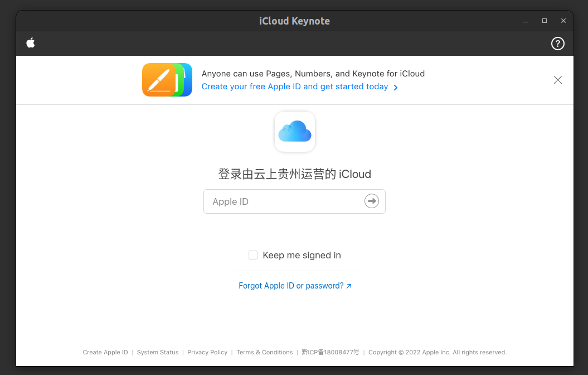Click Create your free Apple ID link

[295, 86]
